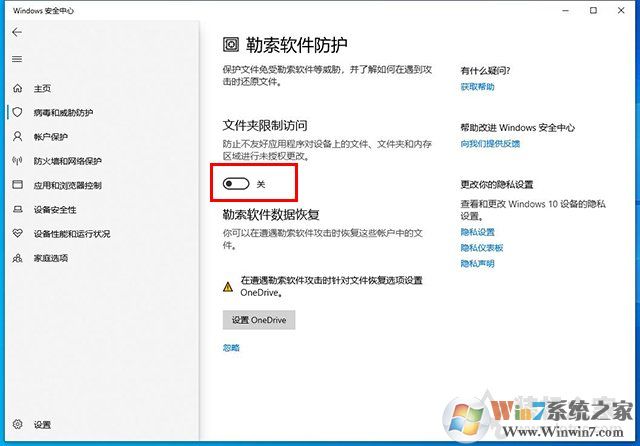Image resolution: width=640 pixels, height=446 pixels.
Task: Click the 更改你的隐私设置 heading
Action: pyautogui.click(x=497, y=184)
